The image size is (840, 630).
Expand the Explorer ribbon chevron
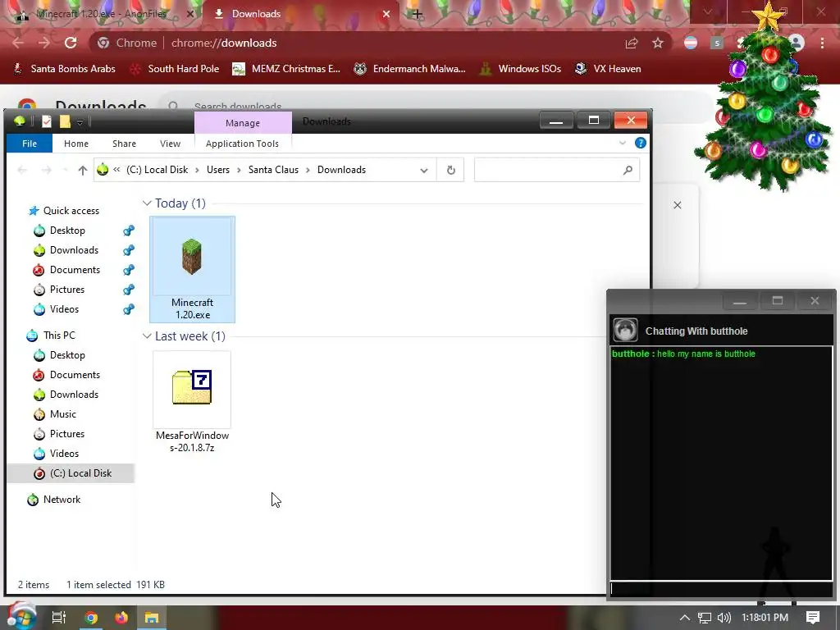click(623, 143)
